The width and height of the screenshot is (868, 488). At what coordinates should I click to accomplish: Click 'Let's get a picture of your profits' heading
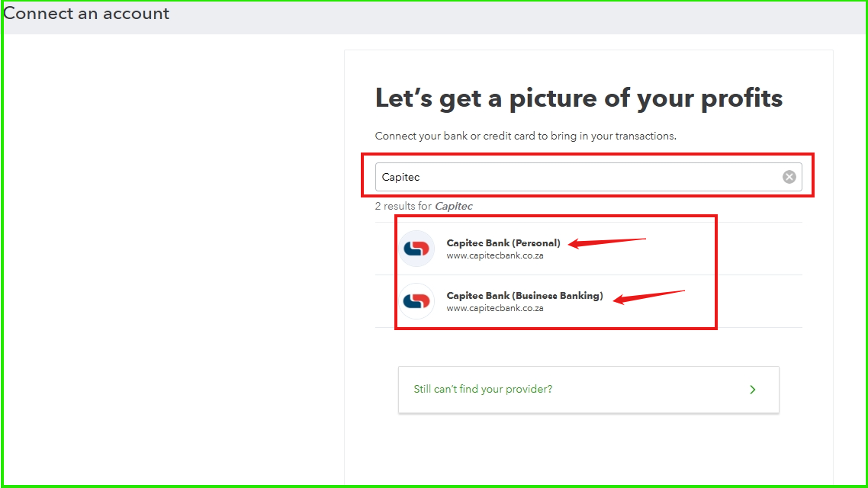(x=579, y=98)
